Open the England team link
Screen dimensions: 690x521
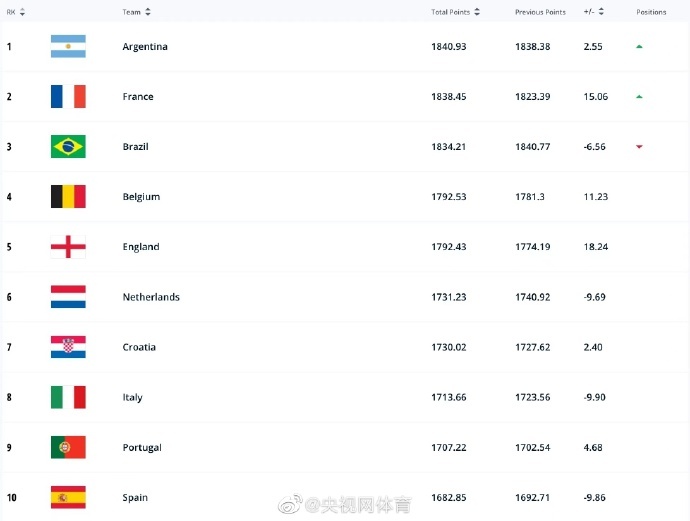click(x=141, y=247)
